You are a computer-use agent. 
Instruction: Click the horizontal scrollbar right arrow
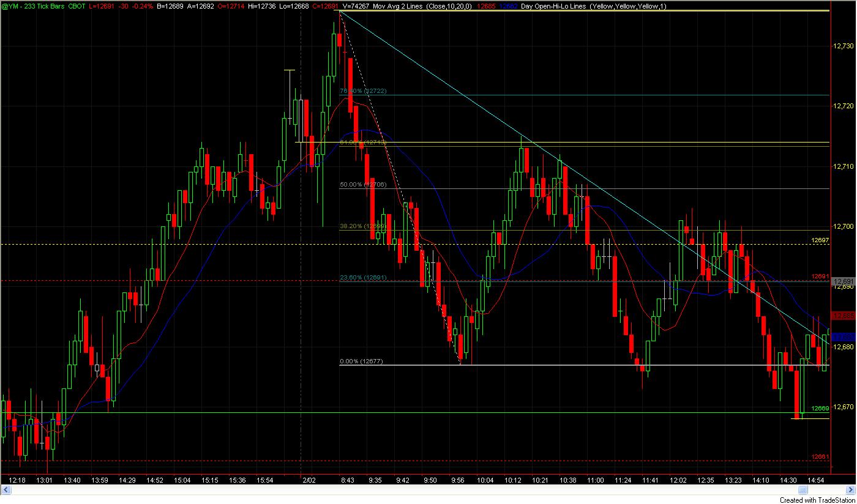point(850,490)
